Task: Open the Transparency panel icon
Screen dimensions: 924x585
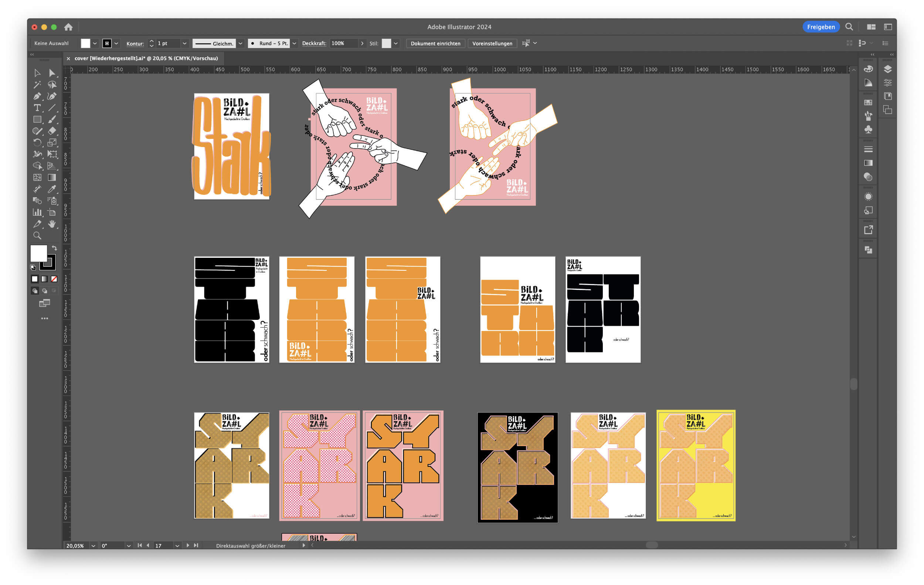Action: tap(868, 177)
